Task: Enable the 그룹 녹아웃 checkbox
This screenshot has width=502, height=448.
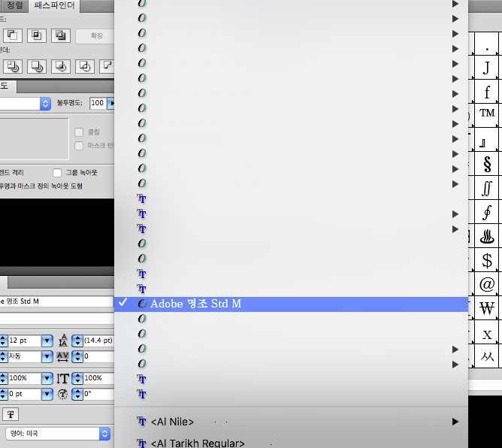Action: click(x=57, y=172)
